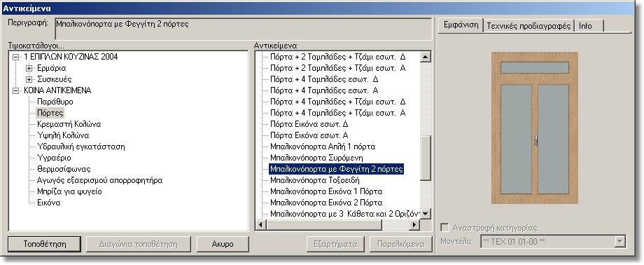Viewport: 644px width, 265px height.
Task: Click the horizontal scroll right arrow
Action: point(415,224)
